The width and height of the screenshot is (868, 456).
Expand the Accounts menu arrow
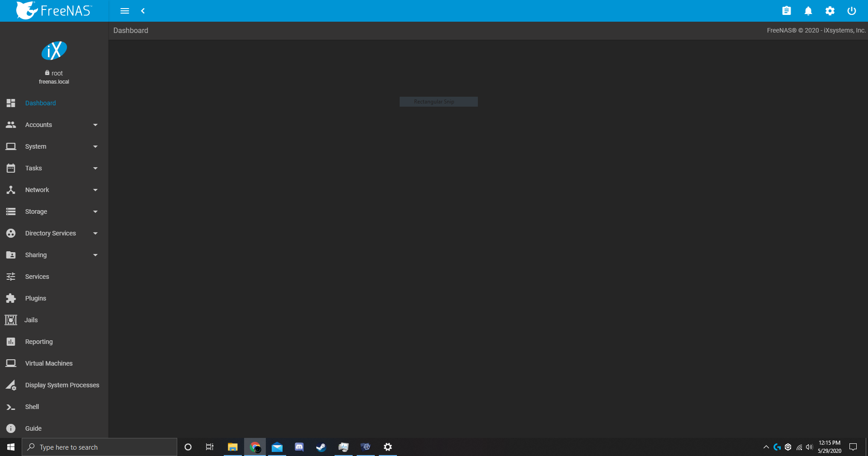(x=95, y=125)
